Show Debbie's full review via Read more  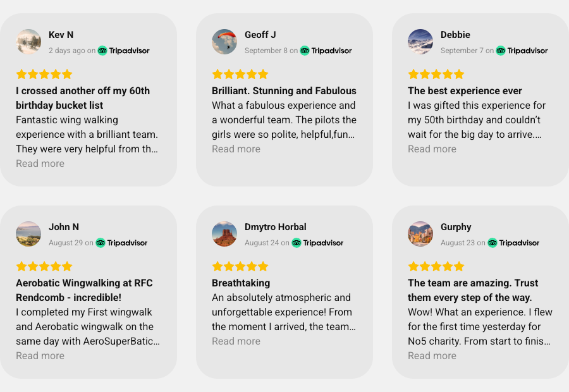[432, 149]
